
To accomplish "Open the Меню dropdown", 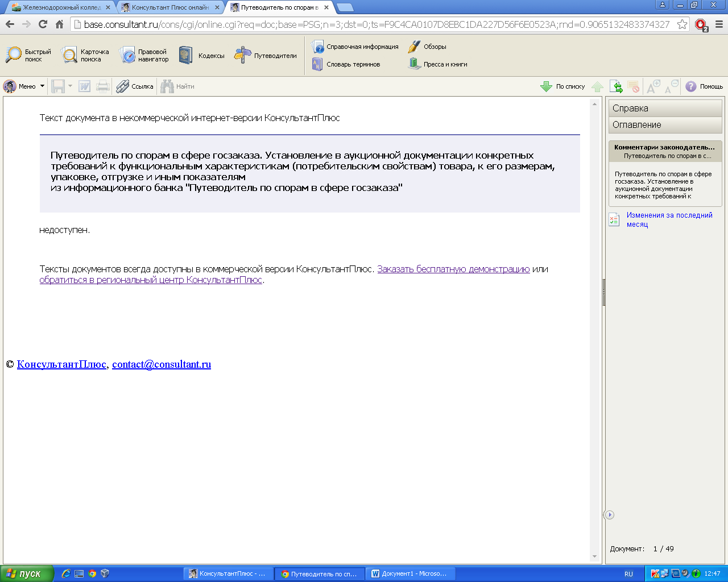I will (x=23, y=86).
